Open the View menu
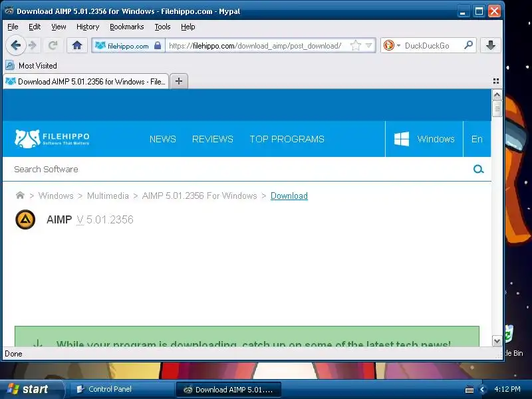The image size is (532, 399). pyautogui.click(x=59, y=27)
